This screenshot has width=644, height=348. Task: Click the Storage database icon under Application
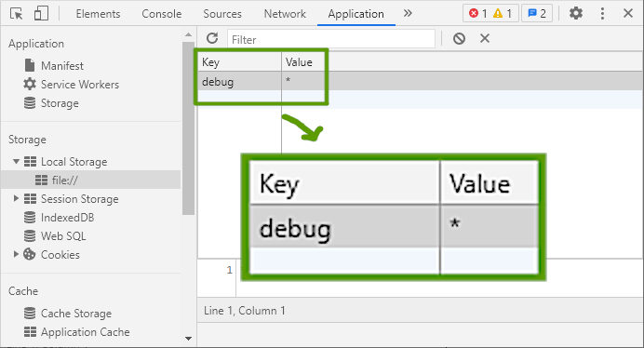30,103
